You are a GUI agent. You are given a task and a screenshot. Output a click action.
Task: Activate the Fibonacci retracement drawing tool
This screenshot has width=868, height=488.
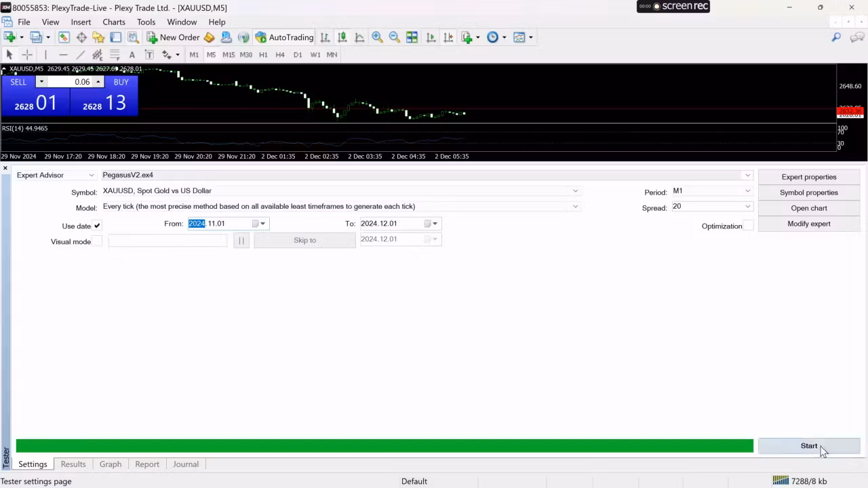[114, 55]
